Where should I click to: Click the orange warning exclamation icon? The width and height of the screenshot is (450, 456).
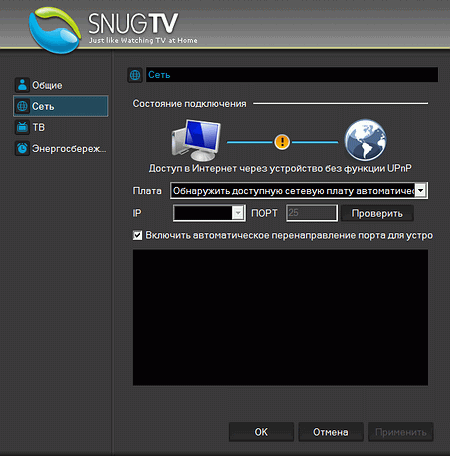pyautogui.click(x=282, y=142)
